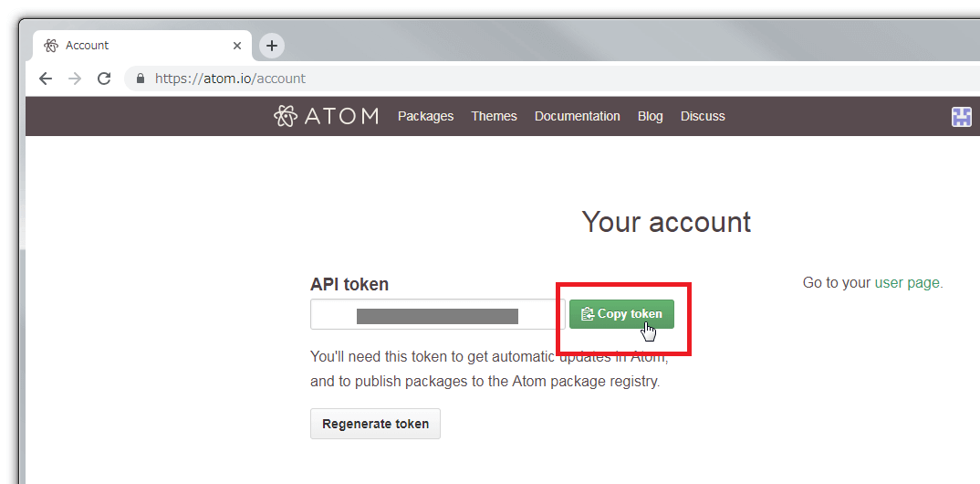
Task: Click the Copy token button
Action: (x=621, y=313)
